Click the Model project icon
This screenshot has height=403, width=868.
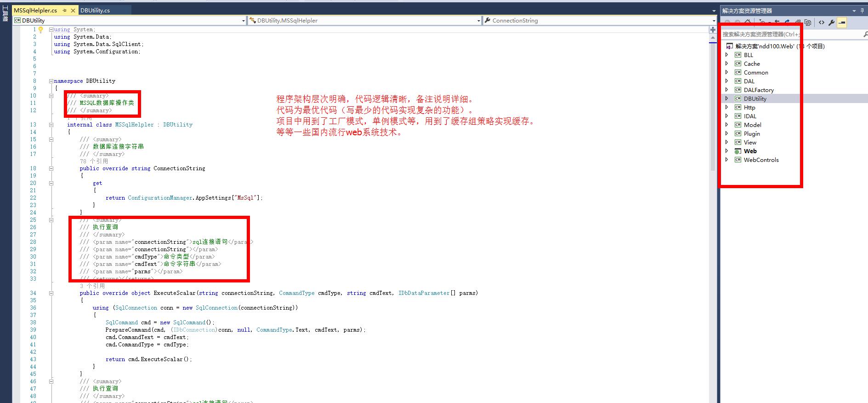click(x=738, y=125)
